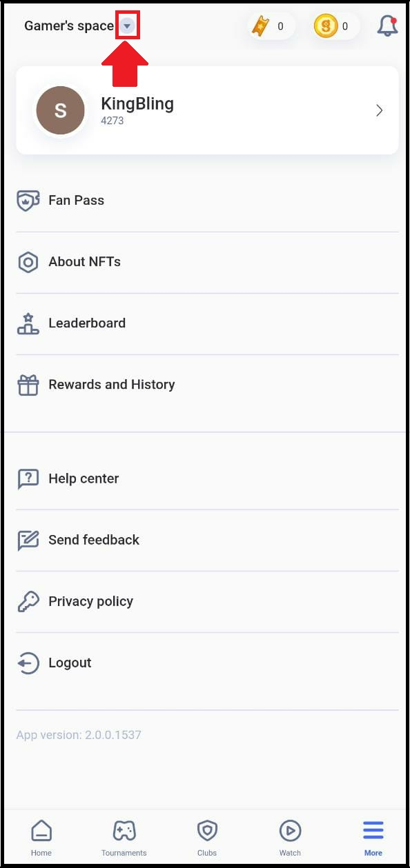Click the Logout option
This screenshot has height=868, width=410.
[x=207, y=663]
